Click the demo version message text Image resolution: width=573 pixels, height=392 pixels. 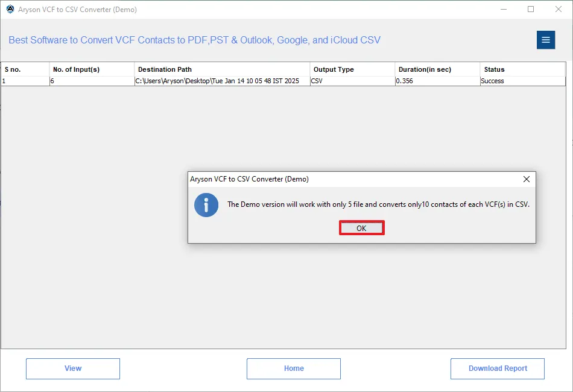[378, 204]
